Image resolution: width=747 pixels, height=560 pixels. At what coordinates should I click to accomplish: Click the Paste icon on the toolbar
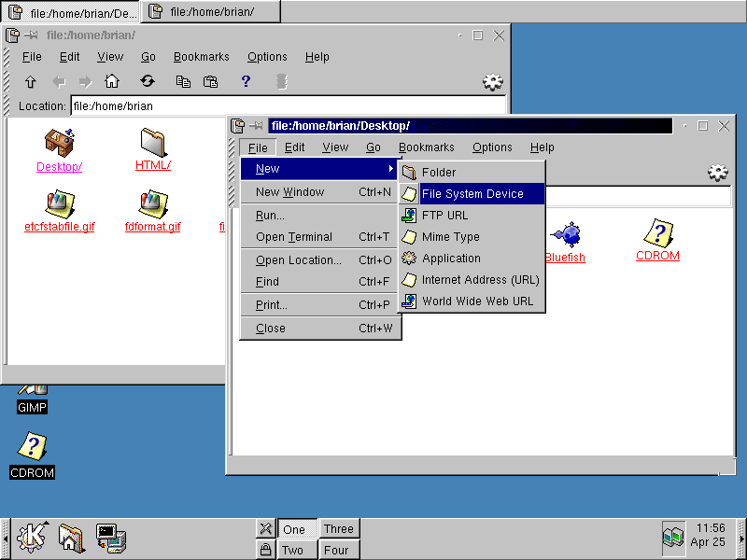click(211, 82)
